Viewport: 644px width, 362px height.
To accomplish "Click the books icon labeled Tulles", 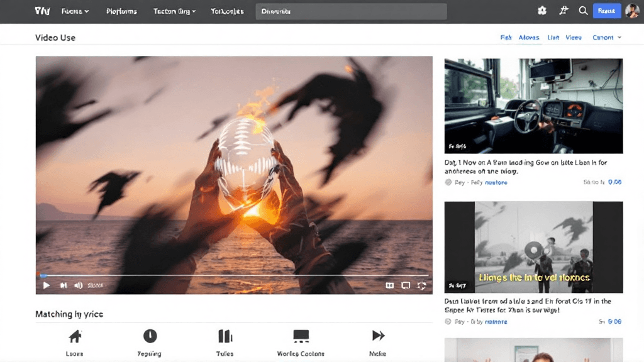I will tap(225, 336).
